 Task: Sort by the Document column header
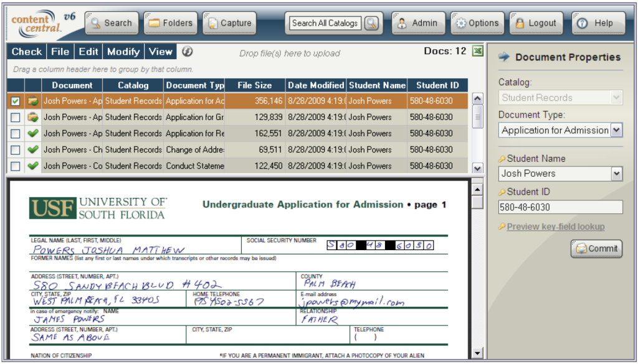coord(72,85)
